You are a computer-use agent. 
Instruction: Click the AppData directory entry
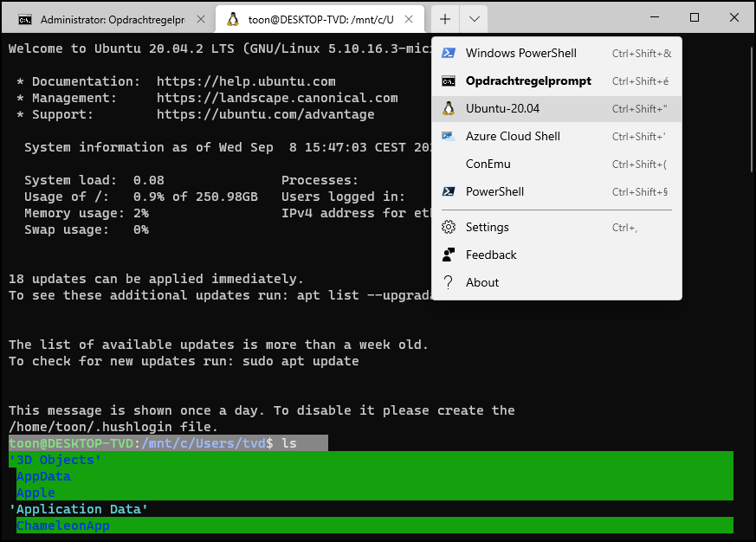pyautogui.click(x=43, y=476)
